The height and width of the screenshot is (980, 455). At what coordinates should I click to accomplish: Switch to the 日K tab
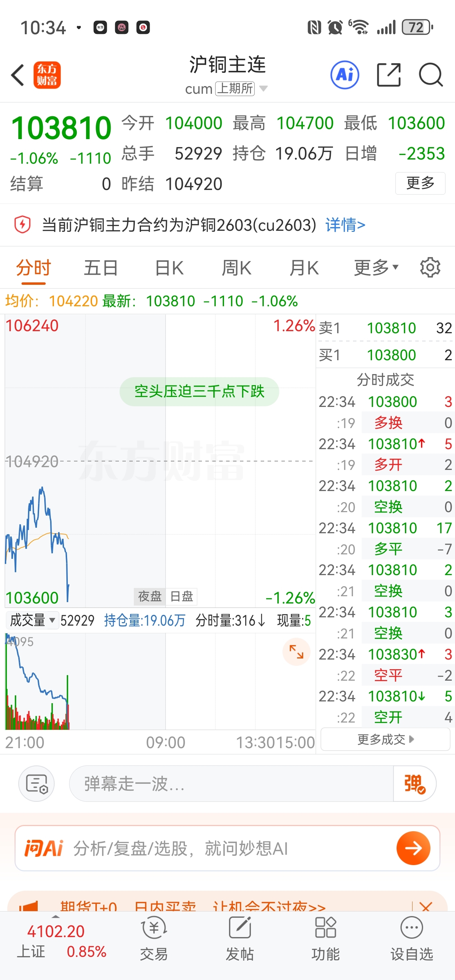pyautogui.click(x=169, y=268)
